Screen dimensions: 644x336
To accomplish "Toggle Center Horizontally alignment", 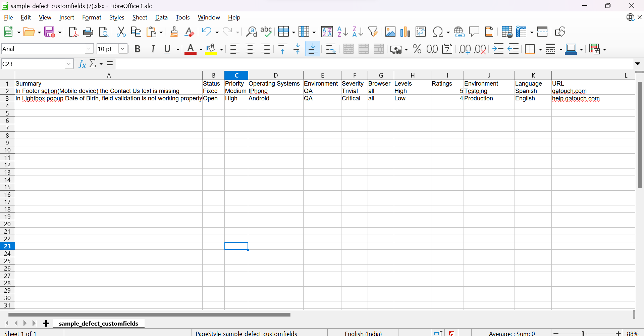I will [250, 49].
